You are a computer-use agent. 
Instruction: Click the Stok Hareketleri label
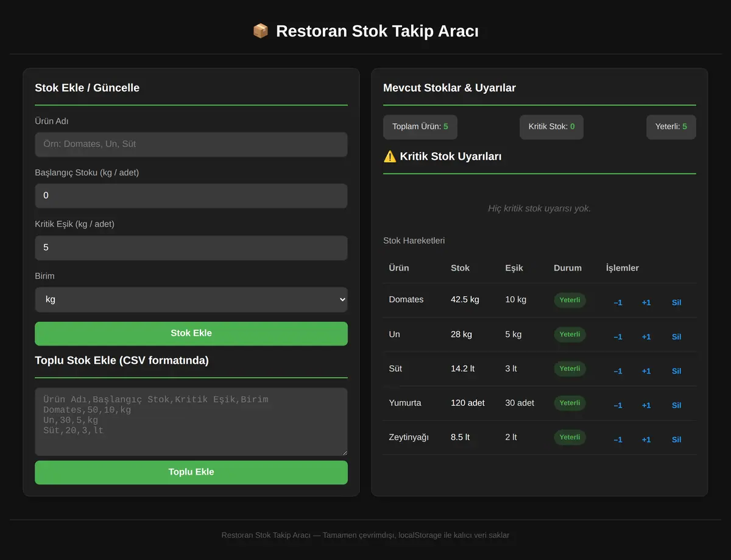414,241
